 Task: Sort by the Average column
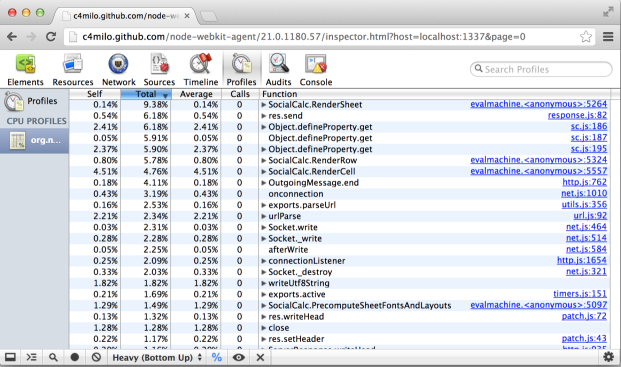[196, 94]
